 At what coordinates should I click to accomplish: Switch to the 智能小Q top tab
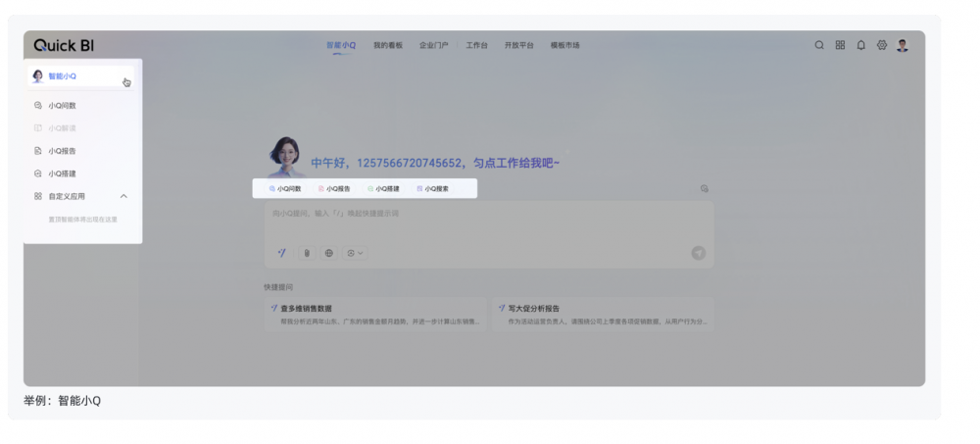coord(341,45)
